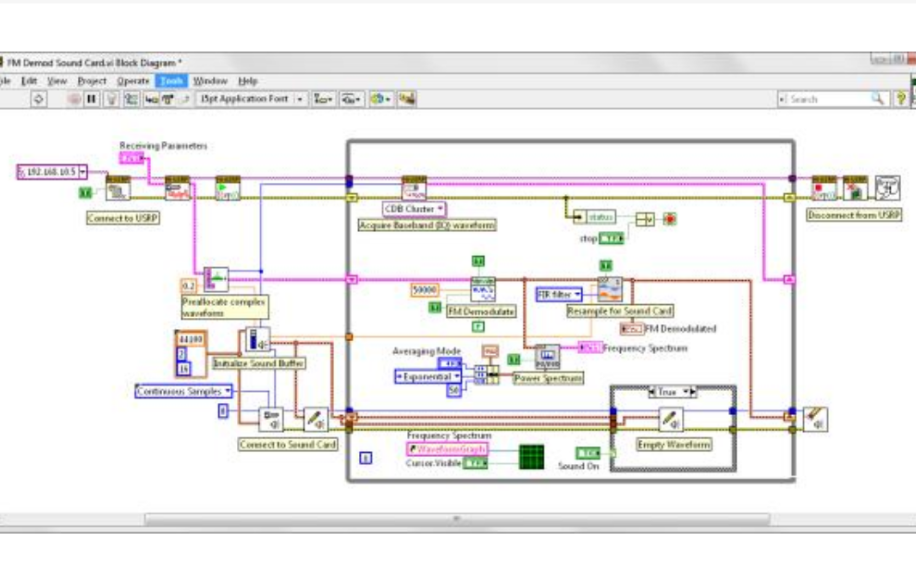
Task: Select the Cursor.Visible boolean constant
Action: pyautogui.click(x=476, y=463)
